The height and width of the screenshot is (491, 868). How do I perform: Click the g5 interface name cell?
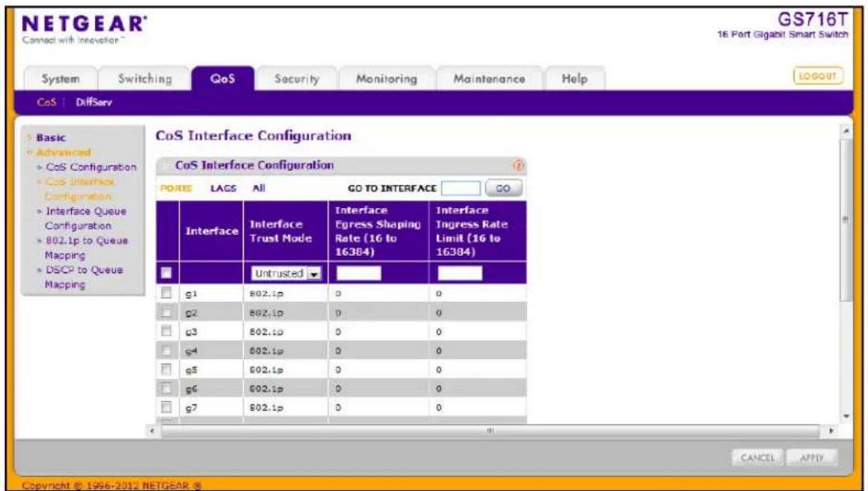tap(211, 370)
